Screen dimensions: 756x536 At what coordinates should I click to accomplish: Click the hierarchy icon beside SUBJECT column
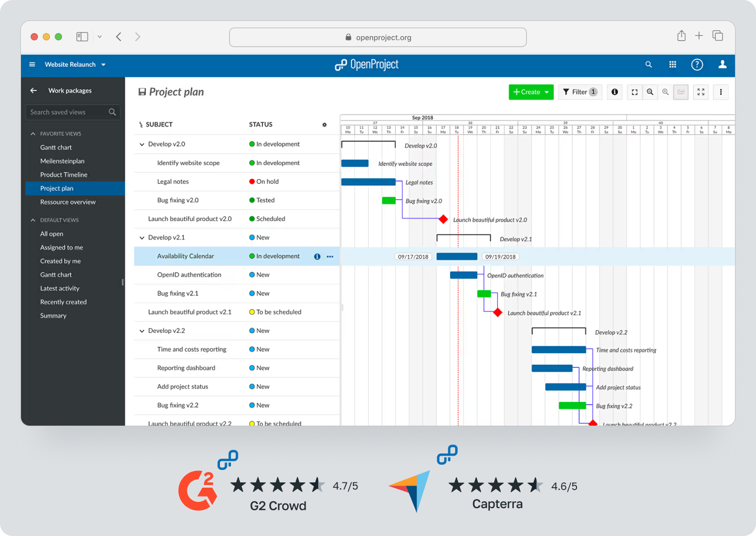[140, 124]
